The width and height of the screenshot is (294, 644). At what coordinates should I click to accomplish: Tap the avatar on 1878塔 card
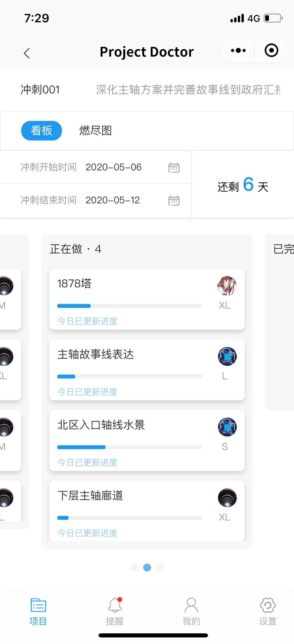pyautogui.click(x=227, y=286)
